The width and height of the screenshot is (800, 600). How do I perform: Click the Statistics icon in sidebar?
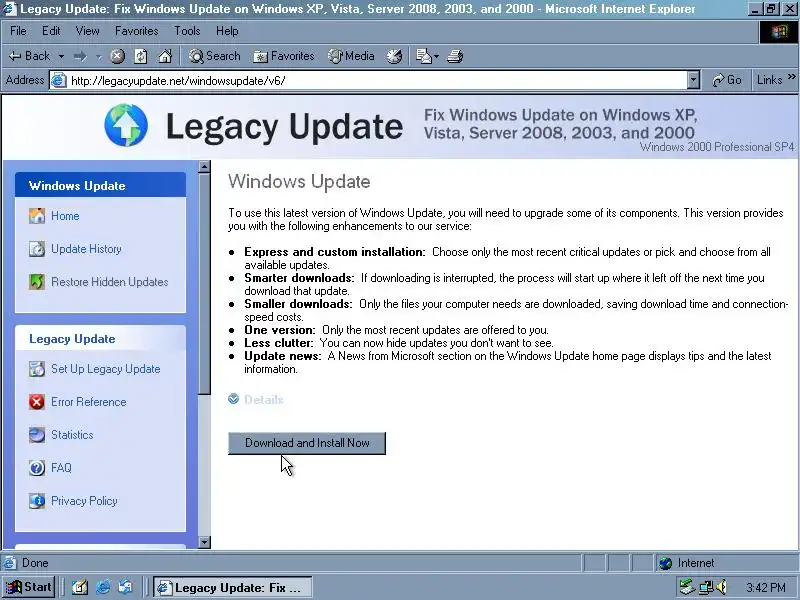click(x=37, y=435)
